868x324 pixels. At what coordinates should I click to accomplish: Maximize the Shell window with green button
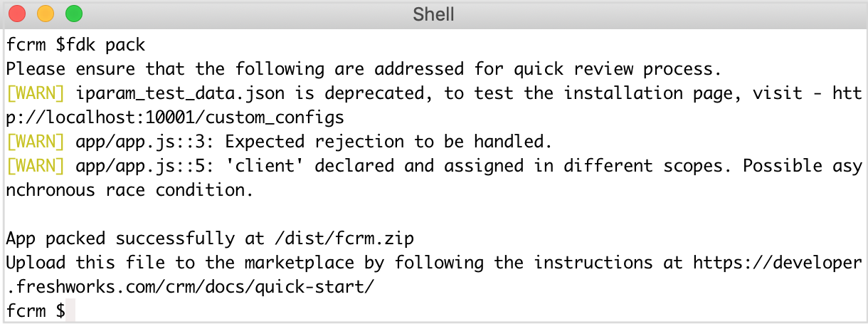74,14
